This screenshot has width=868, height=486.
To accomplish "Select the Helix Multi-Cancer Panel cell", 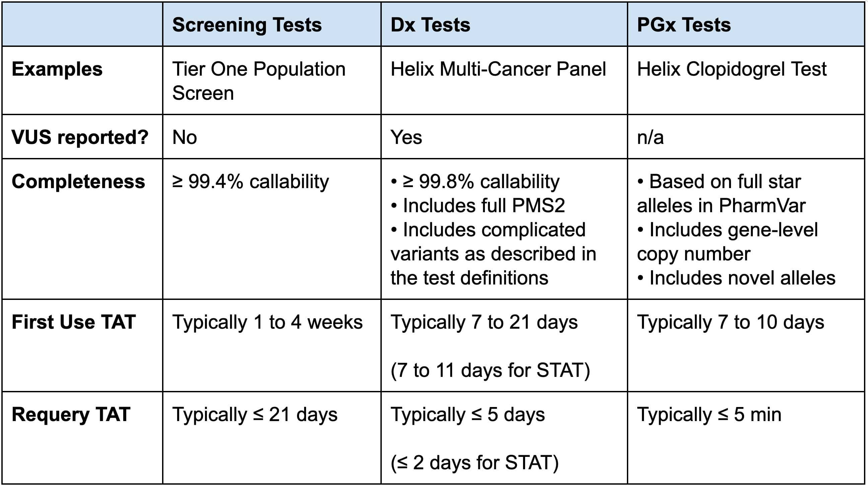I will (x=498, y=69).
